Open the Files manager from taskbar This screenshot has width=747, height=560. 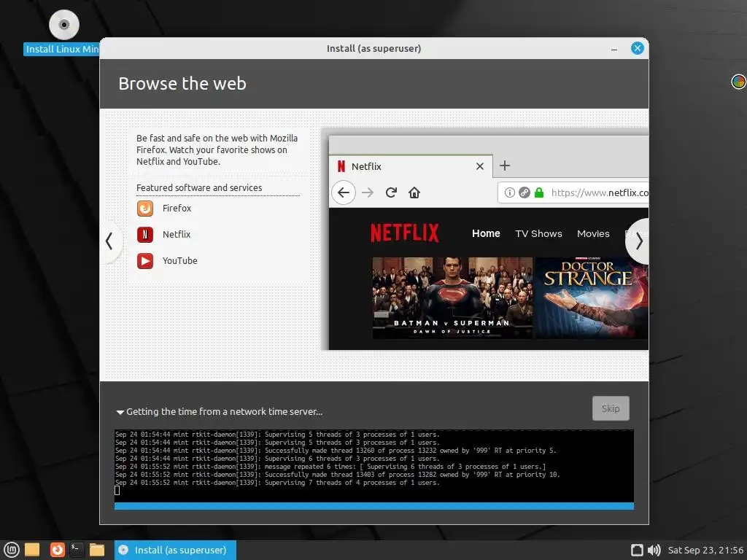click(x=97, y=550)
